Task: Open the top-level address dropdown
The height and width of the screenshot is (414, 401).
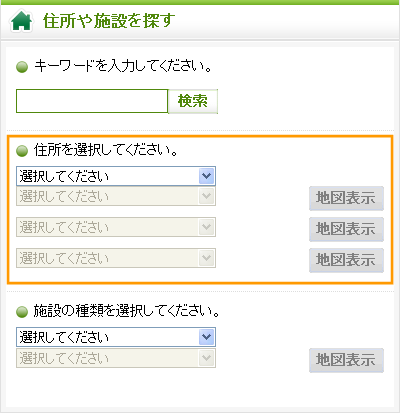Action: point(116,176)
